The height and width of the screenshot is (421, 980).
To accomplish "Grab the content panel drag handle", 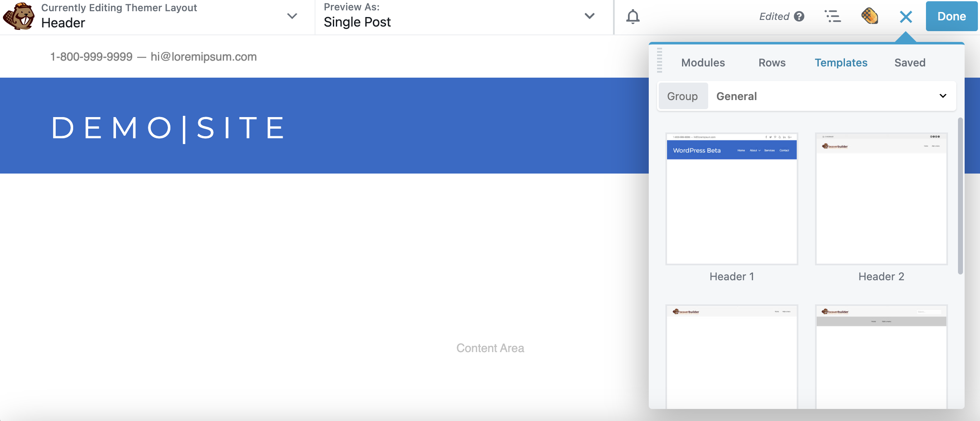I will [x=660, y=61].
